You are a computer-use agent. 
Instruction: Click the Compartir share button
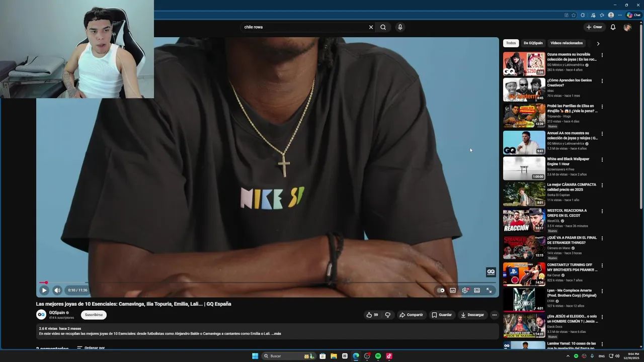point(411,315)
